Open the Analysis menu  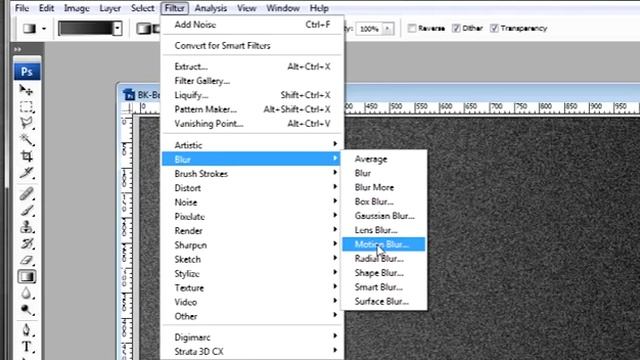[211, 8]
